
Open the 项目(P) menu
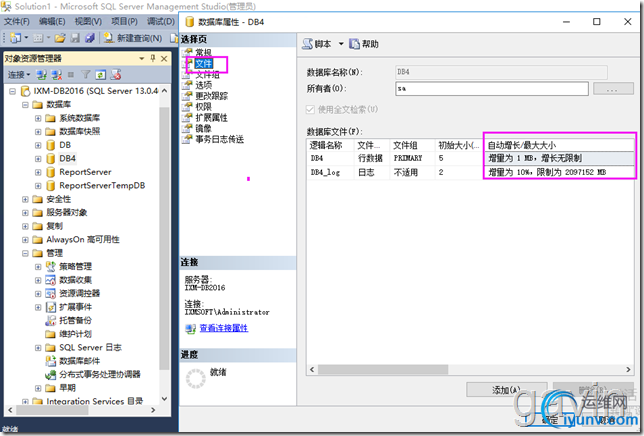click(x=124, y=21)
